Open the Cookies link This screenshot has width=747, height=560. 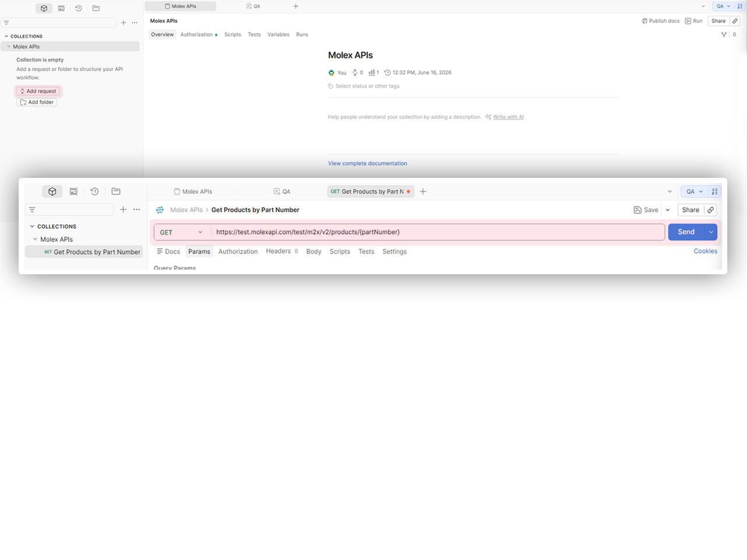pyautogui.click(x=706, y=251)
